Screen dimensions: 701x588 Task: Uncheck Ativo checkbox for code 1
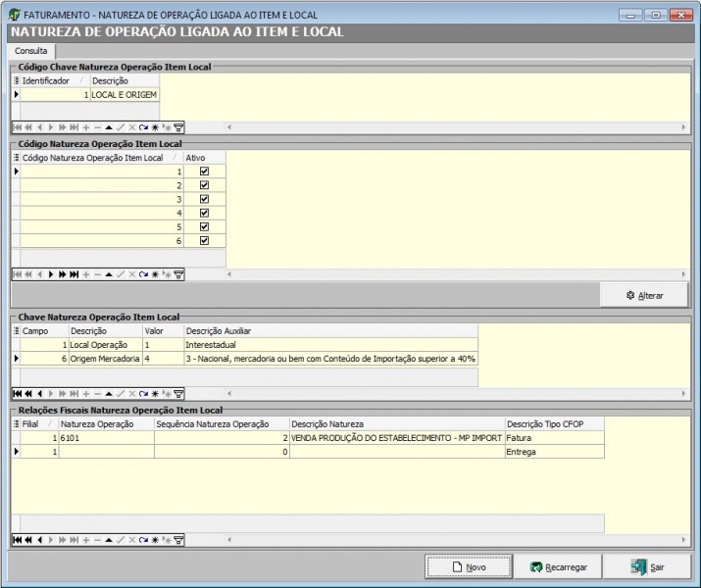[x=204, y=171]
